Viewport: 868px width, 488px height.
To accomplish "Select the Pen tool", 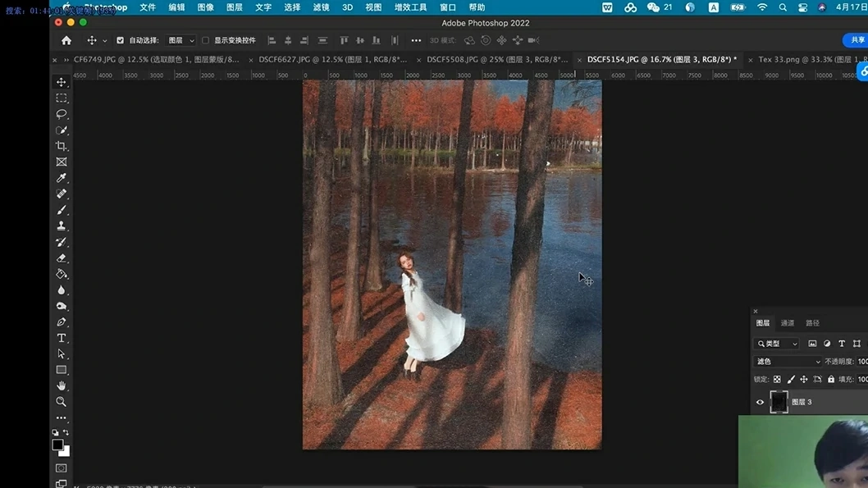I will point(62,322).
